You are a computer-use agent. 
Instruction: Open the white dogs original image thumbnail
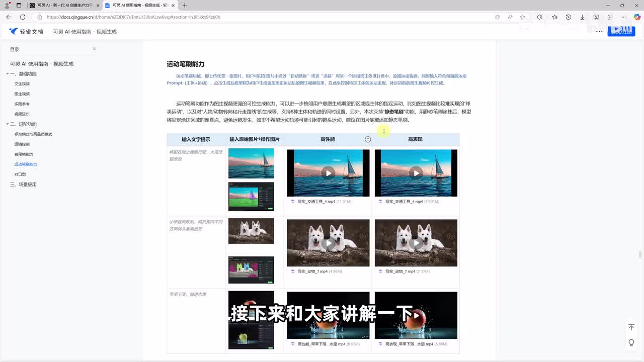(x=251, y=231)
